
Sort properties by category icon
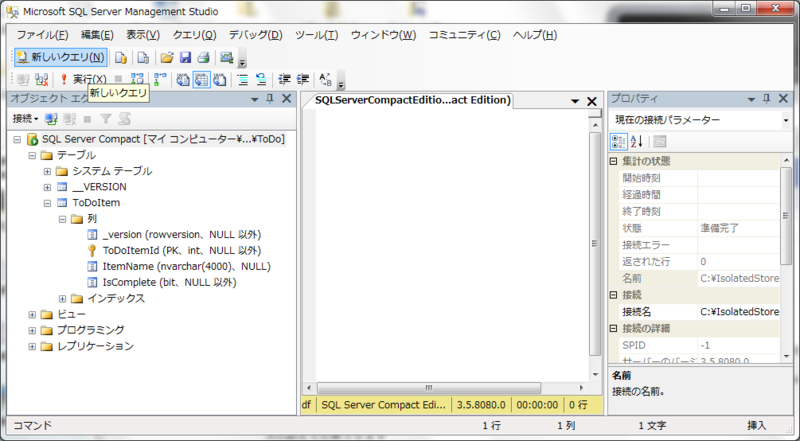[x=619, y=141]
